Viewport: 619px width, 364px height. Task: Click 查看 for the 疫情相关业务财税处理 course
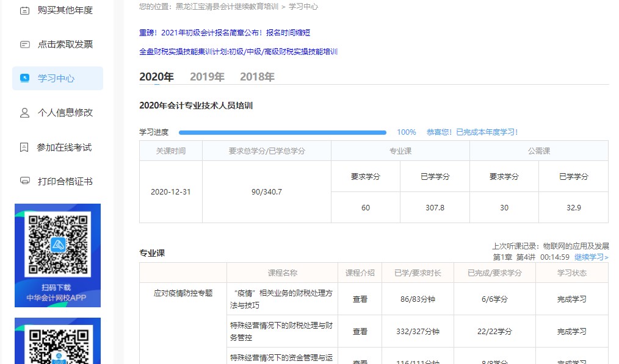tap(361, 299)
